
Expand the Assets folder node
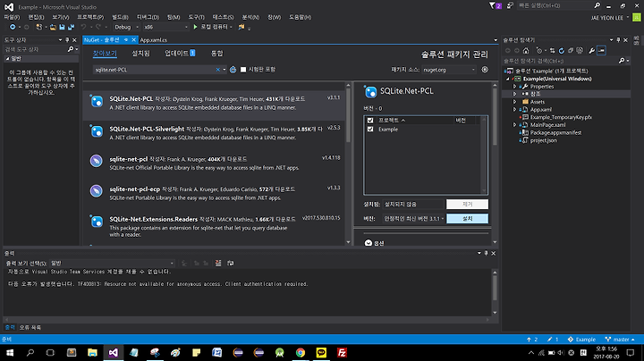click(x=514, y=102)
